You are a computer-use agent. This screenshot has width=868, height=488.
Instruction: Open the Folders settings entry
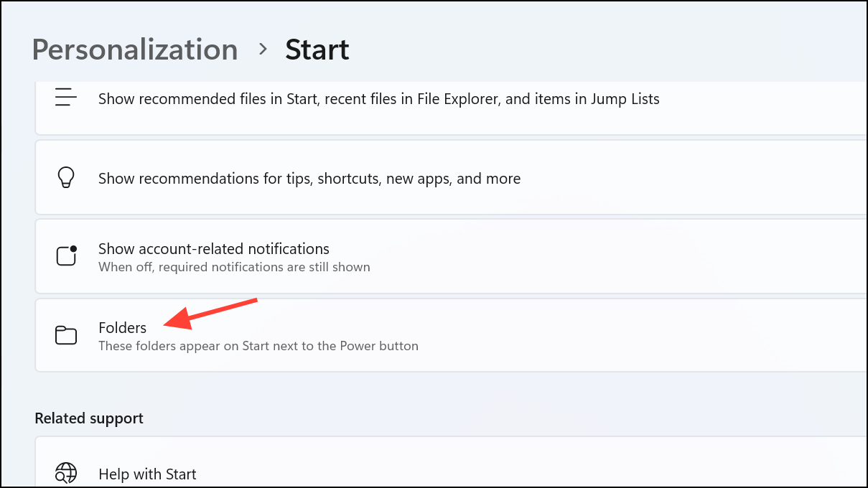click(452, 335)
